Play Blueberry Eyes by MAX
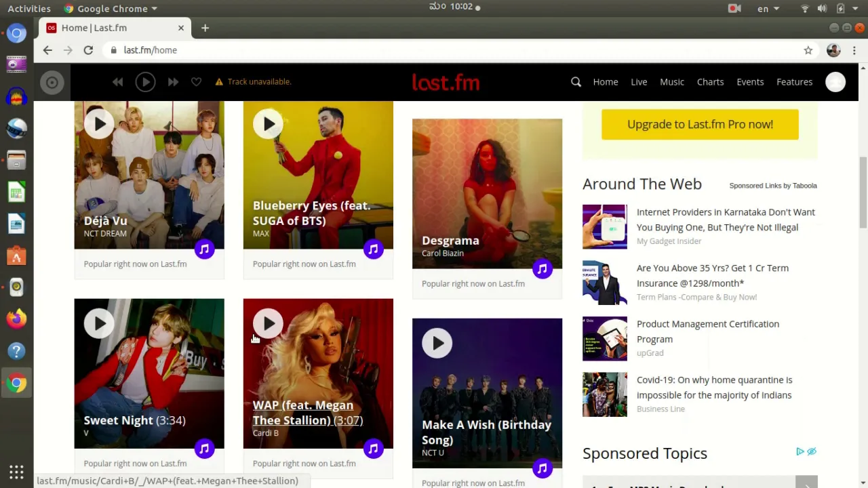The width and height of the screenshot is (868, 488). click(x=268, y=124)
